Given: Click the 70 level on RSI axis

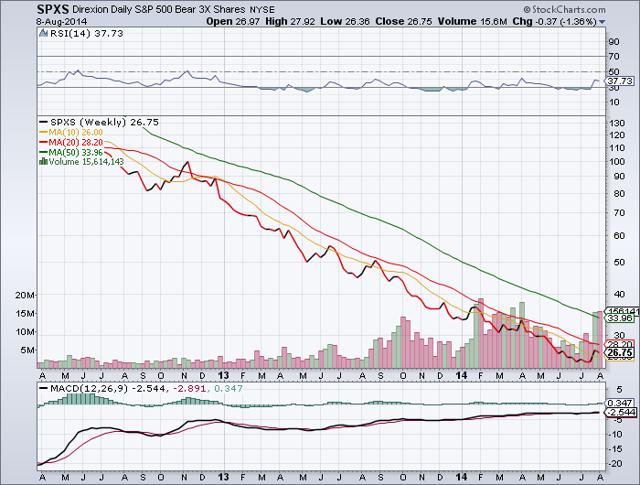Looking at the screenshot, I should tap(614, 56).
